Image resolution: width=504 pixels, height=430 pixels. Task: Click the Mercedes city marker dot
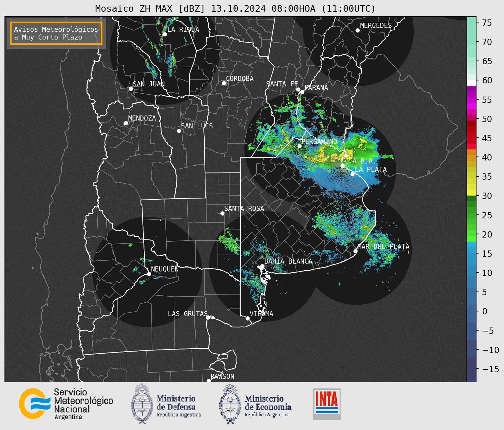click(x=358, y=31)
